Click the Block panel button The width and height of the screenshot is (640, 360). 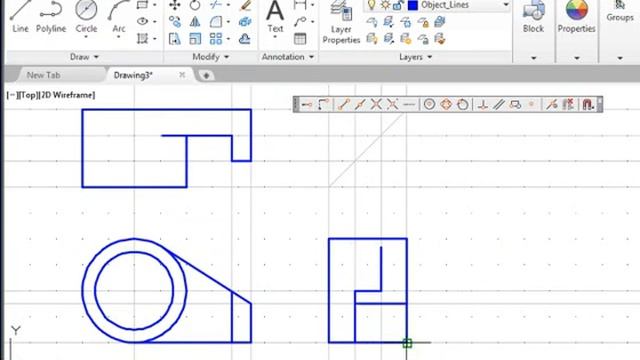[x=533, y=17]
